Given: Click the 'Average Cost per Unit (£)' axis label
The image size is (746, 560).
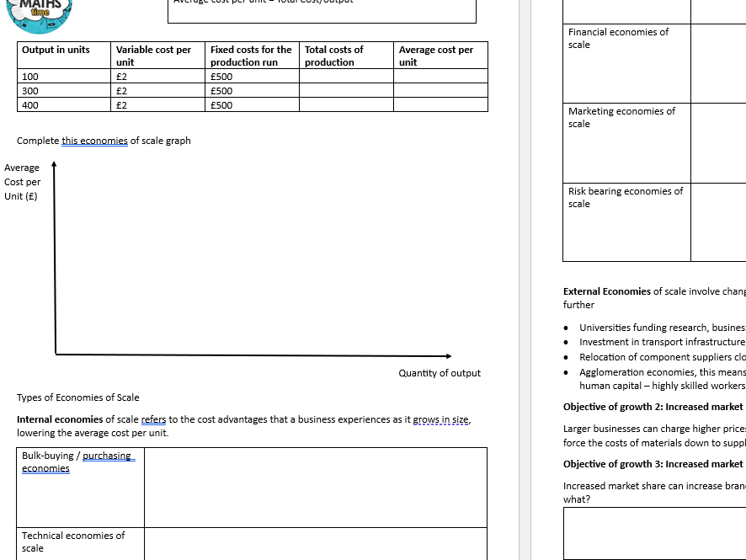Looking at the screenshot, I should [23, 182].
